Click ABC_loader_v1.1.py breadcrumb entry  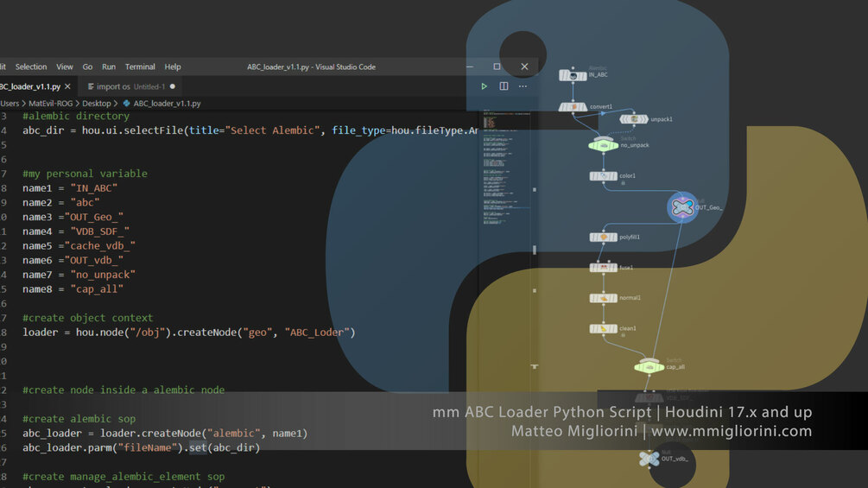pos(167,104)
